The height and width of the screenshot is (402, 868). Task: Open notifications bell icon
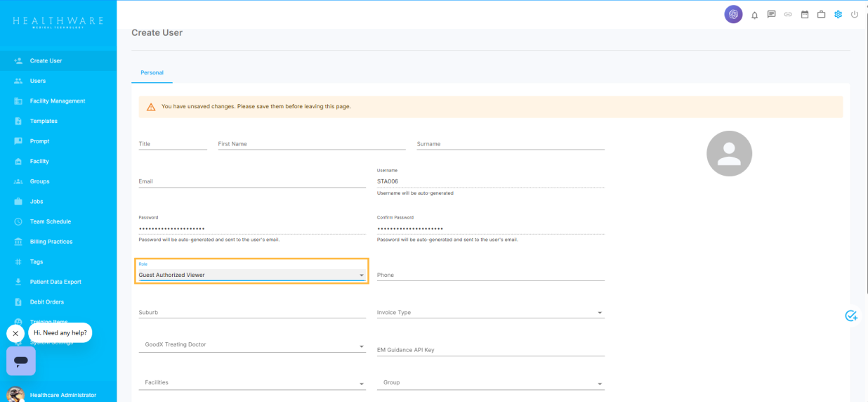coord(755,15)
